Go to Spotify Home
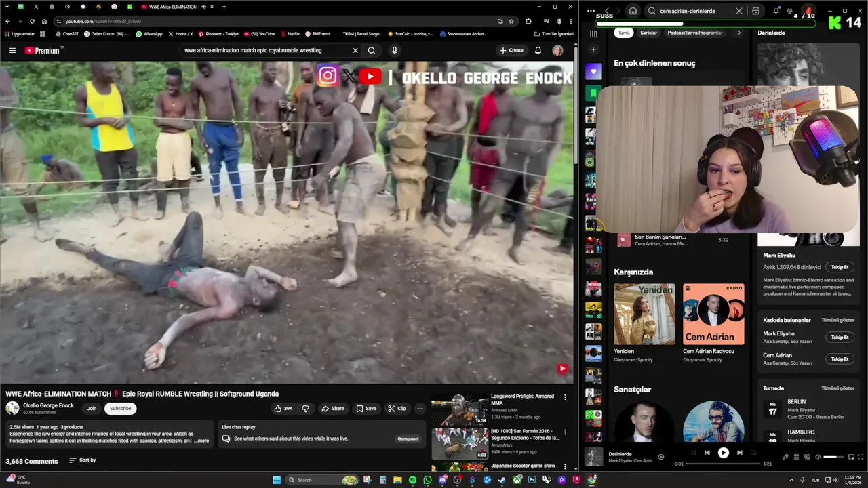The height and width of the screenshot is (488, 868). [633, 11]
